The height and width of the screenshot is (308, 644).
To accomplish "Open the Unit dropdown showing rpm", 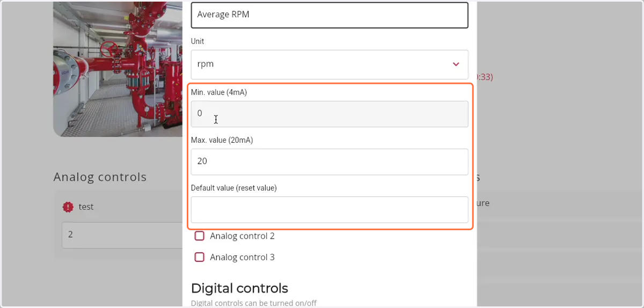I will [x=330, y=64].
